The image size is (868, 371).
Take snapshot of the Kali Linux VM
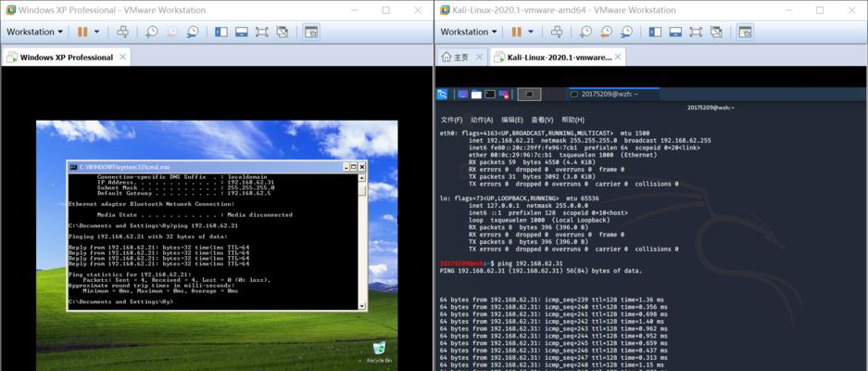point(585,32)
